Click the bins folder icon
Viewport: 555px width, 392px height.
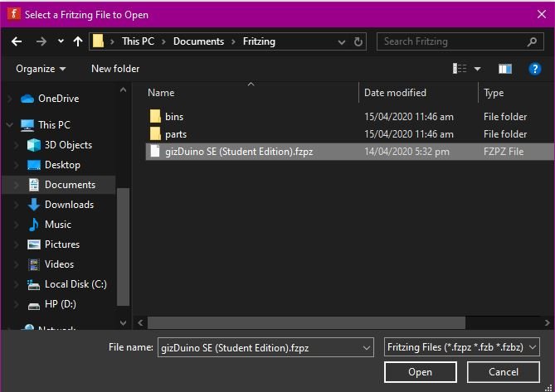tap(155, 116)
